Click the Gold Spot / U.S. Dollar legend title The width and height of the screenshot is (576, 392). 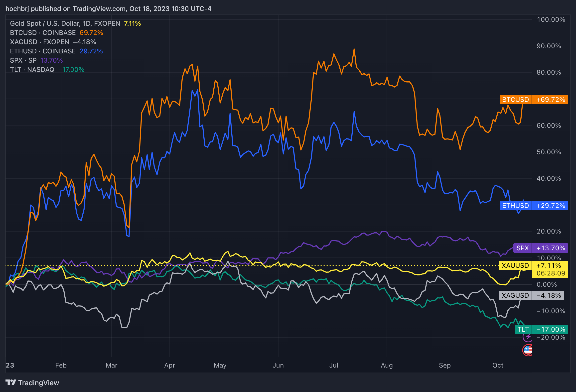(x=65, y=23)
